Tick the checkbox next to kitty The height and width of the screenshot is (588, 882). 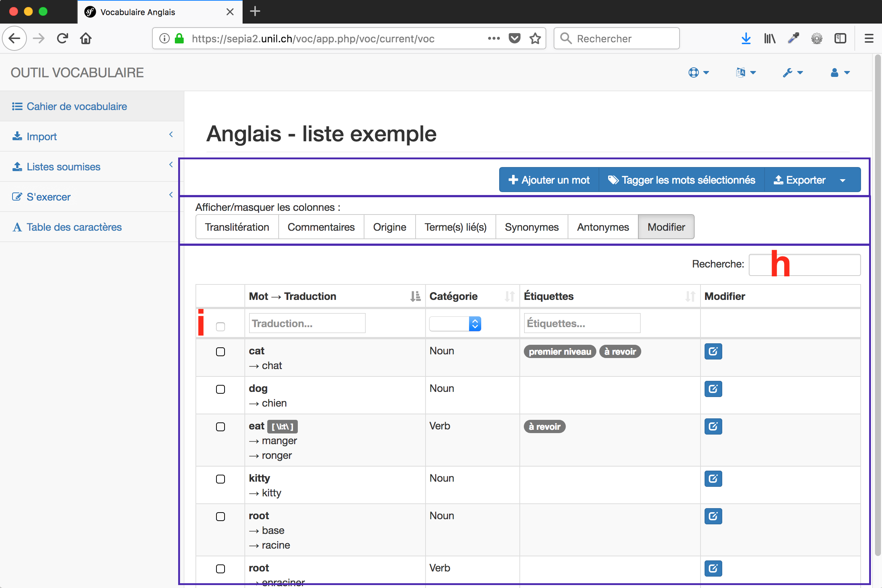coord(221,479)
